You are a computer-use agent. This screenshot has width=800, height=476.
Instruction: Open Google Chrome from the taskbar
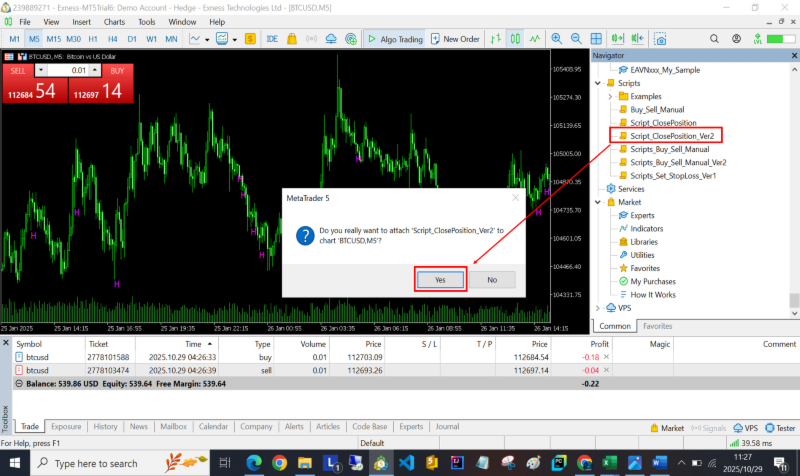(x=279, y=463)
